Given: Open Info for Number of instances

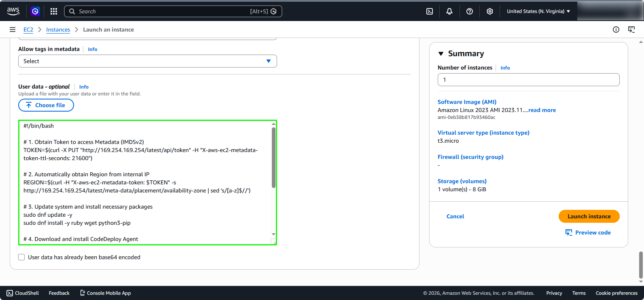Looking at the screenshot, I should click(505, 68).
